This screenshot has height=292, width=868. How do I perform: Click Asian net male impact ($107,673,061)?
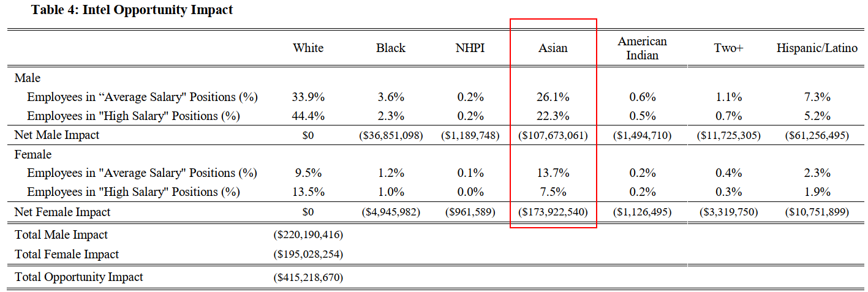click(x=553, y=135)
